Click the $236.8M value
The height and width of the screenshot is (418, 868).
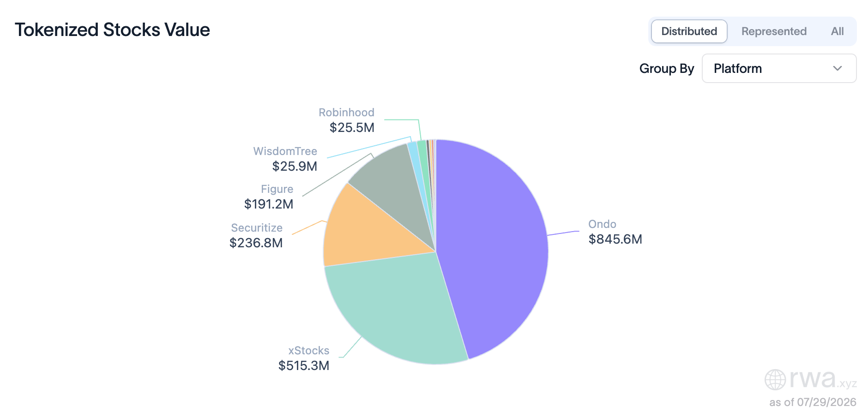(256, 243)
